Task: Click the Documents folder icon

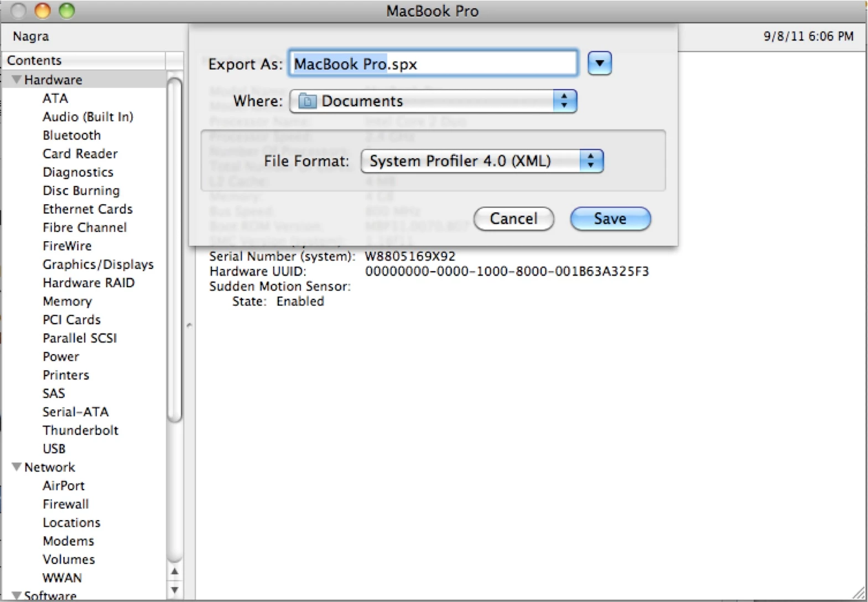Action: [x=307, y=101]
